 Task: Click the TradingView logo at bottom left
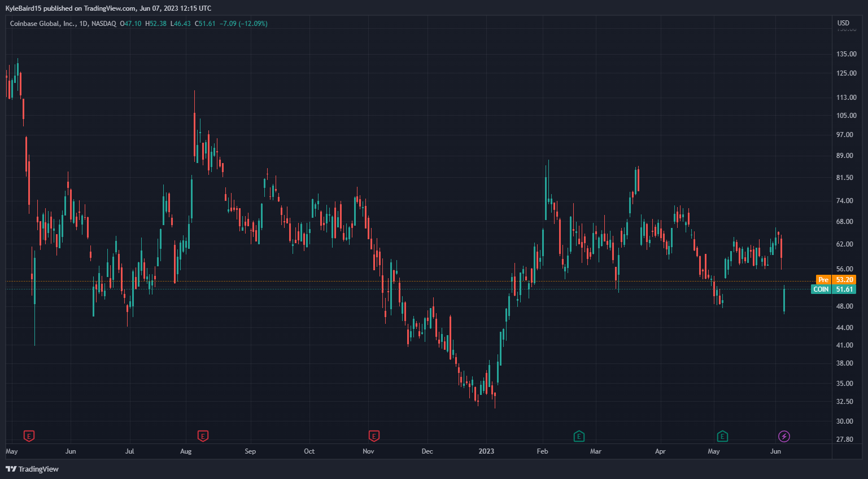coord(32,469)
